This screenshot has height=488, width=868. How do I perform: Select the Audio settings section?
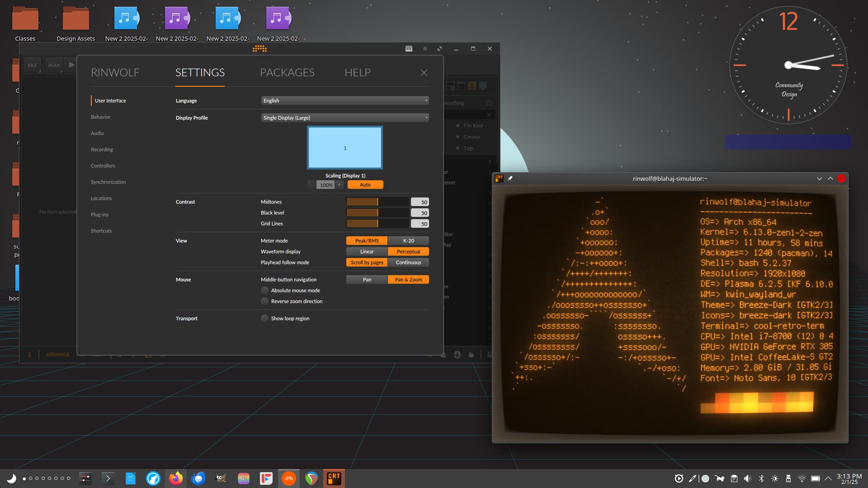pyautogui.click(x=97, y=133)
